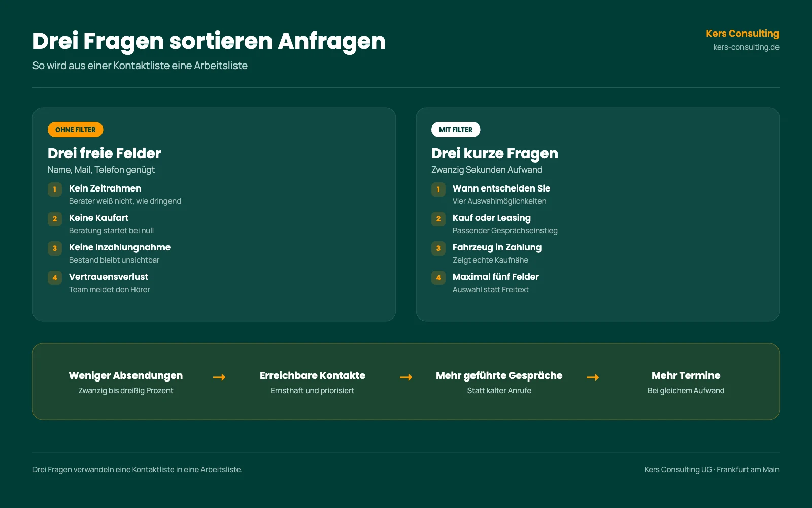Select the item title "Maximal fünf Felder"

click(x=496, y=277)
